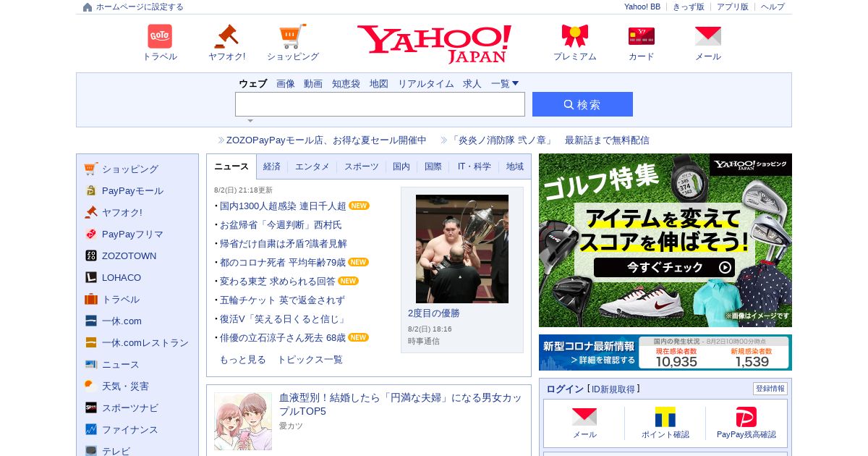868x456 pixels.
Task: Open LOHACO sidebar icon
Action: tap(90, 277)
